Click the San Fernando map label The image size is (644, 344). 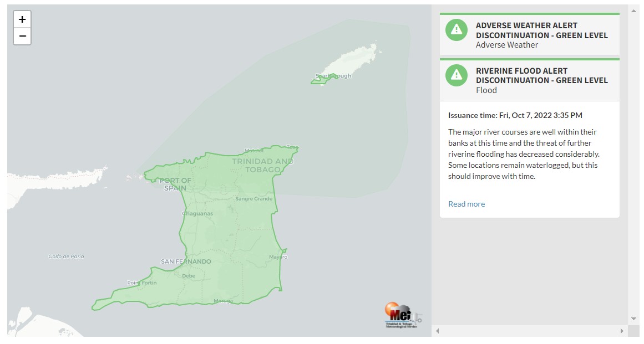(186, 261)
